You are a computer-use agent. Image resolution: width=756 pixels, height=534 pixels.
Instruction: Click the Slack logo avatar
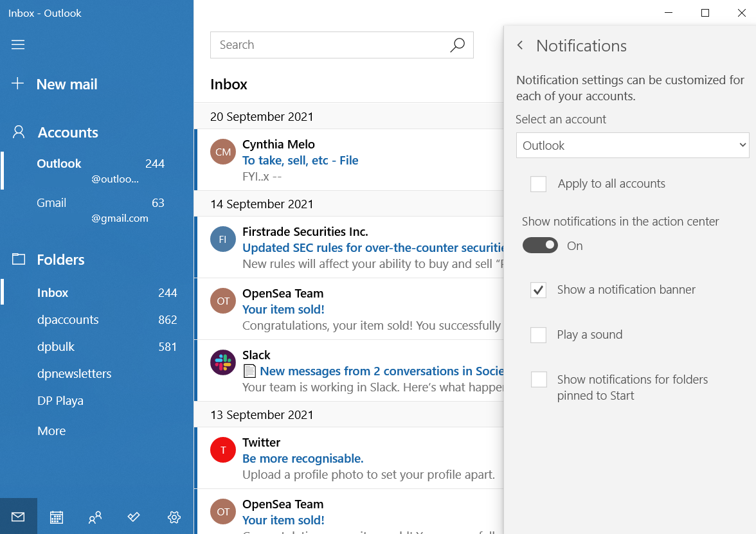[222, 362]
